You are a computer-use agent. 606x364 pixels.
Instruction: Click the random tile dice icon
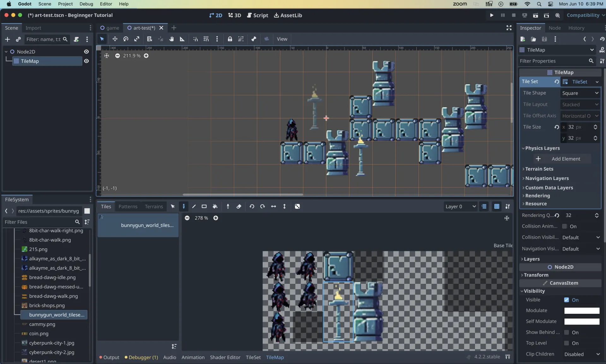tap(297, 206)
